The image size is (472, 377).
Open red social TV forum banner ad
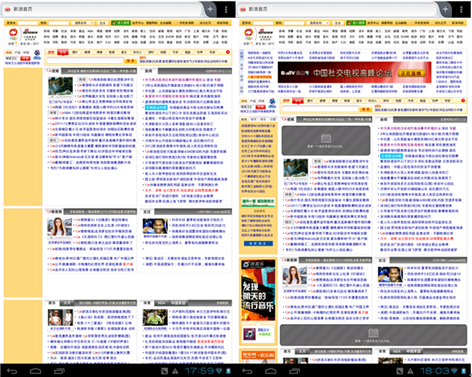pos(355,73)
